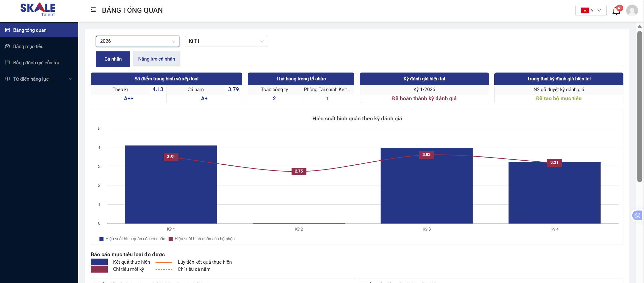Open the 2026 year dropdown
Viewport: 644px width, 283px height.
137,41
